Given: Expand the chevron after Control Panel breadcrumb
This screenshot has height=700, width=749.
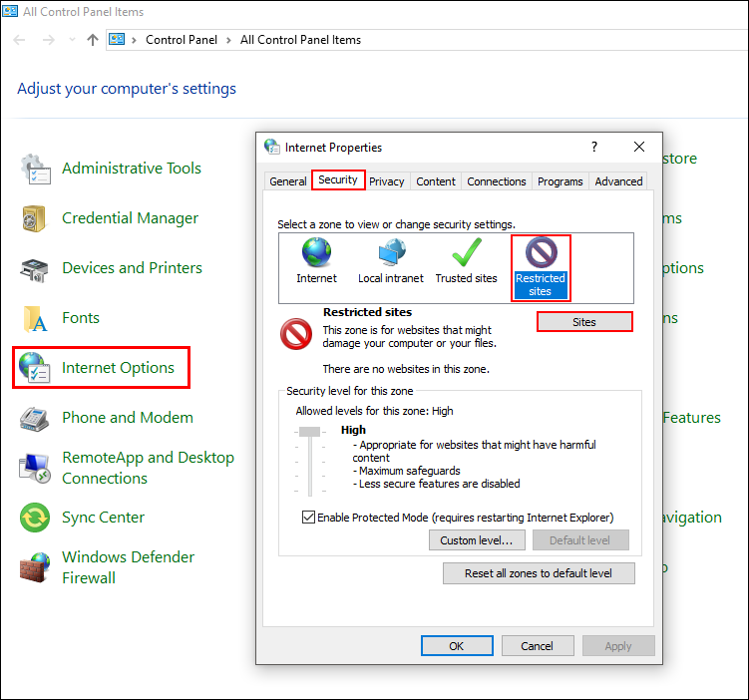Looking at the screenshot, I should [x=228, y=40].
